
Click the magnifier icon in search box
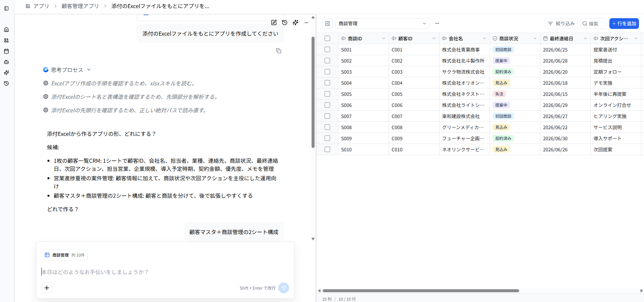[585, 24]
